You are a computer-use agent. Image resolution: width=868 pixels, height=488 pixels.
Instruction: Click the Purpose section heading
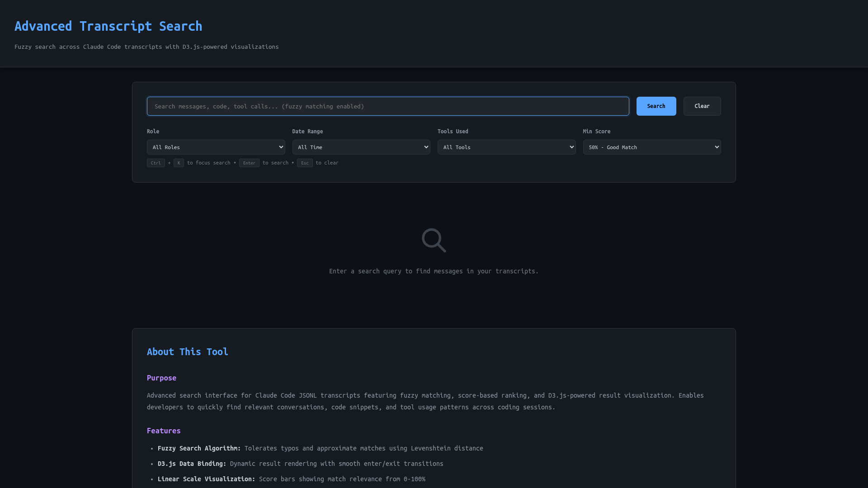(x=161, y=378)
